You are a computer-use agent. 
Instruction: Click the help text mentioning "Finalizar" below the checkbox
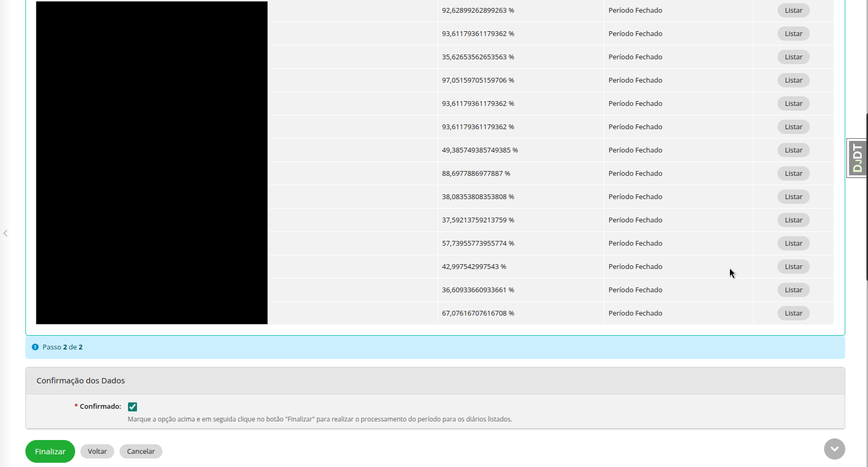[319, 419]
